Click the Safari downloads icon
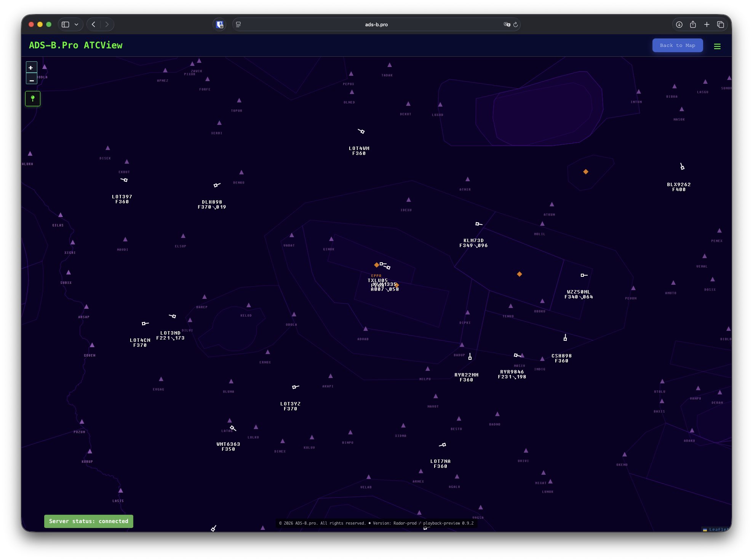Viewport: 753px width, 560px height. [x=679, y=24]
